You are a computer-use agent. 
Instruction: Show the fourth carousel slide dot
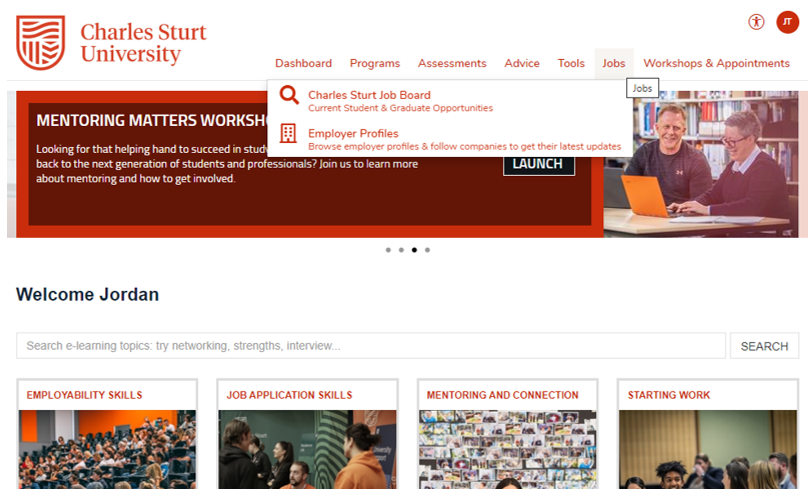(427, 250)
